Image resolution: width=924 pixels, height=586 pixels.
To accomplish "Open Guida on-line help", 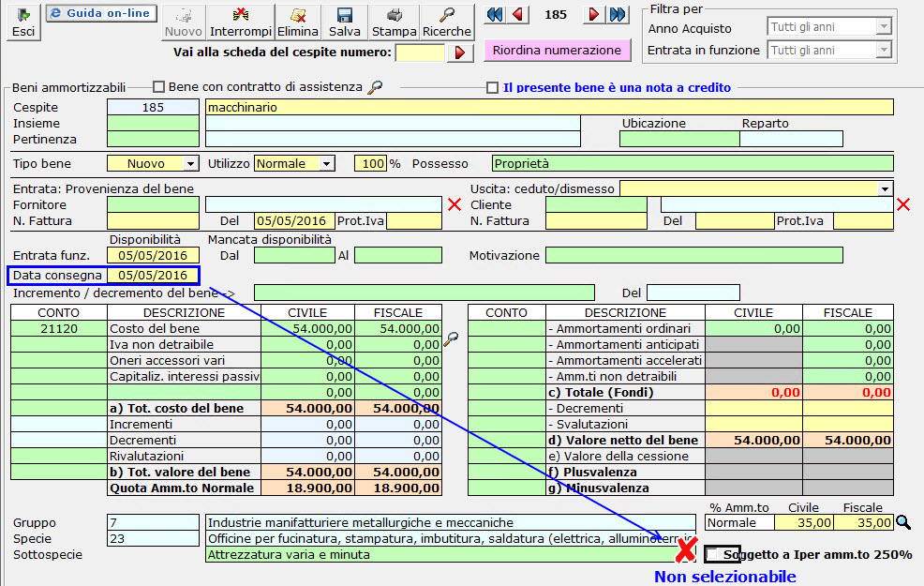I will pos(100,13).
